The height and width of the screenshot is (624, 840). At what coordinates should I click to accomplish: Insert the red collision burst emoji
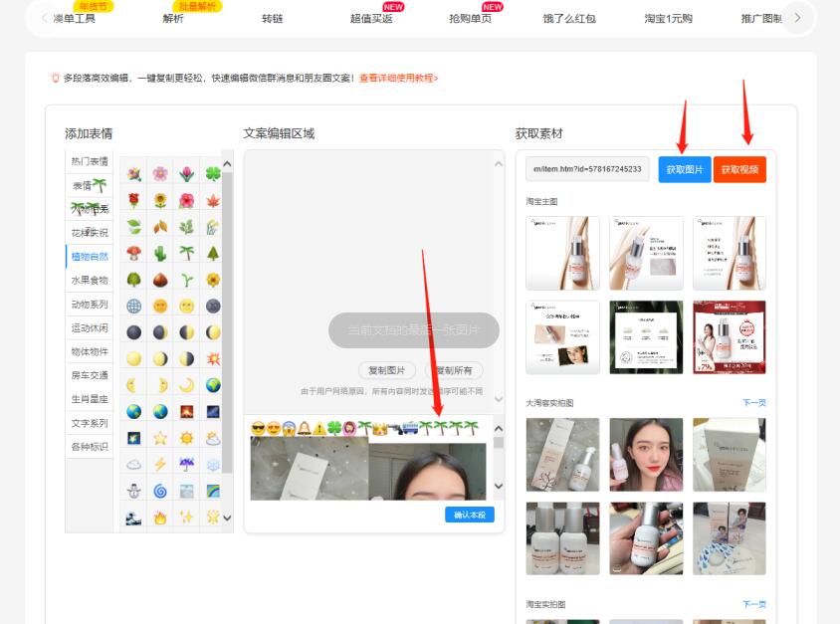tap(213, 359)
